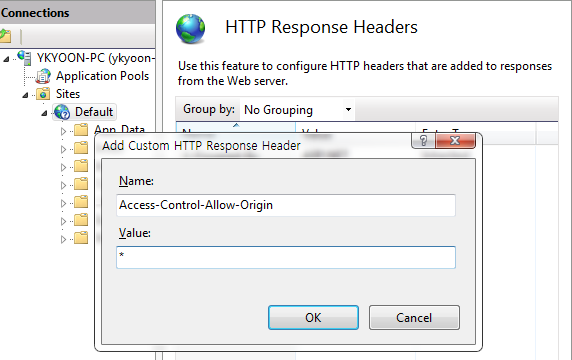Click OK in Add Custom HTTP Response Header dialog
This screenshot has width=572, height=360.
(x=313, y=317)
